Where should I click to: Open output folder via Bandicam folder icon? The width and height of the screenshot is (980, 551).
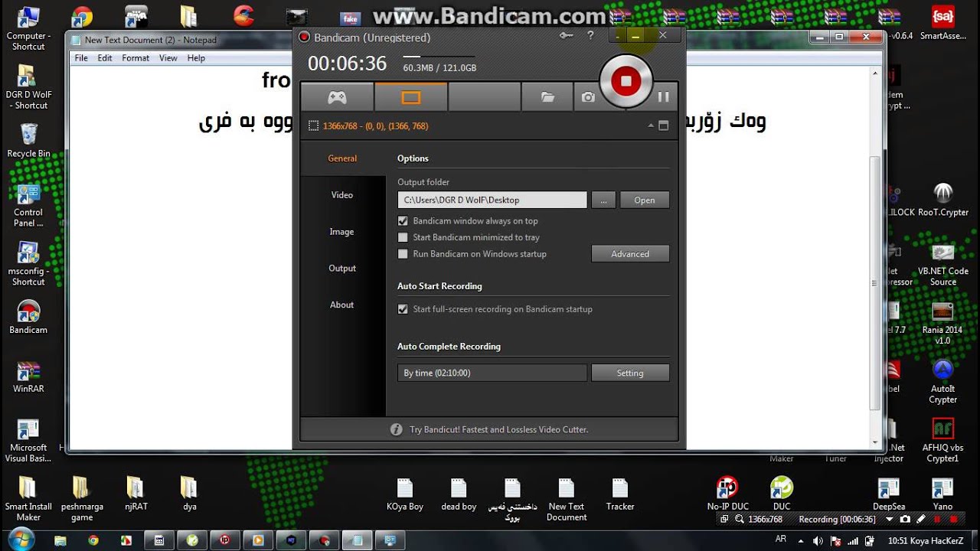point(547,97)
